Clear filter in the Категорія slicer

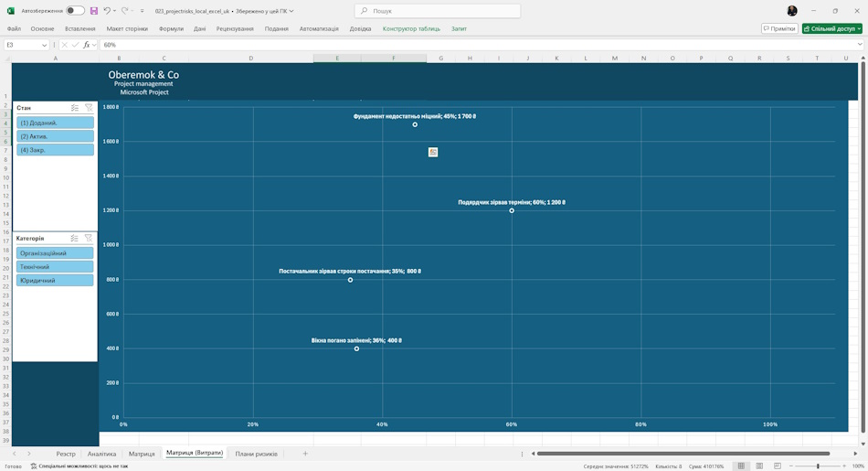[88, 239]
